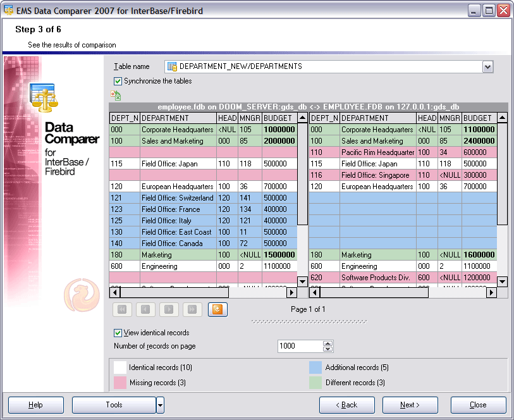The image size is (514, 420).
Task: Proceed with the Next button
Action: pyautogui.click(x=410, y=405)
